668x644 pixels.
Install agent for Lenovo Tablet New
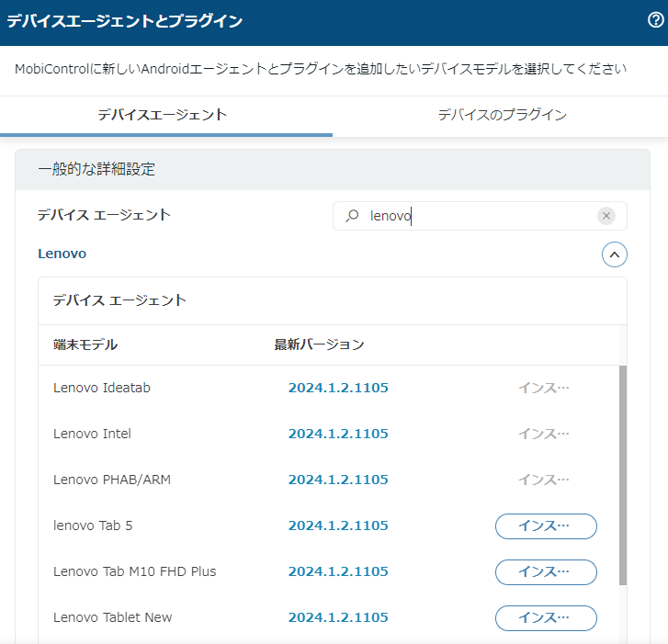546,618
